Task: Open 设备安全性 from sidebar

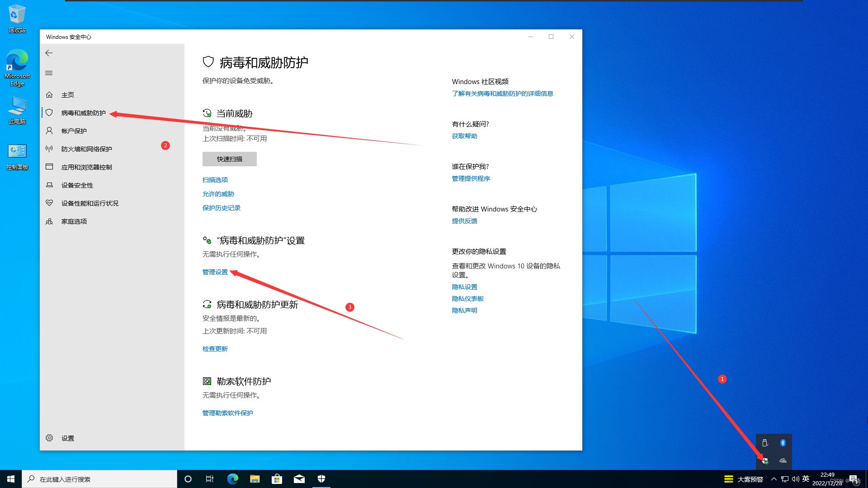Action: pyautogui.click(x=77, y=185)
